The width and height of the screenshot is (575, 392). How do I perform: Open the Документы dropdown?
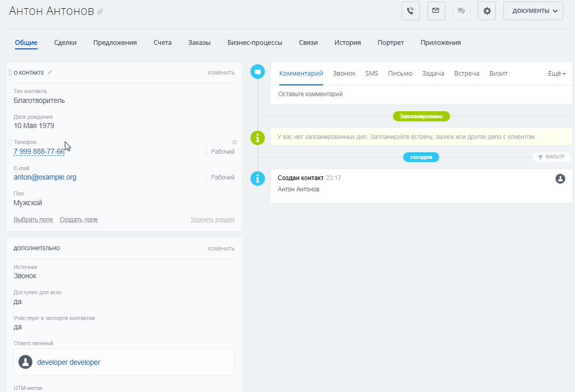[533, 11]
